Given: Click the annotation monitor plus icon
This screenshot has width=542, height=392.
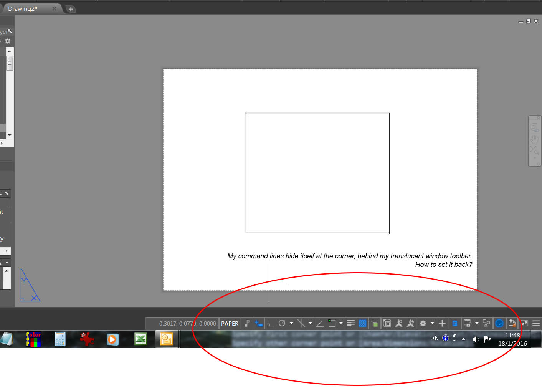Looking at the screenshot, I should click(442, 323).
